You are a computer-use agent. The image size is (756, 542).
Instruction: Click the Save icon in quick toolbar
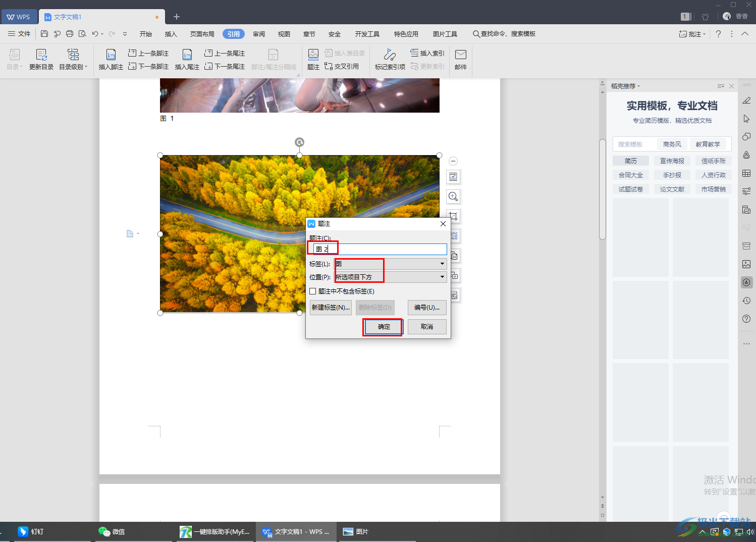click(x=44, y=34)
